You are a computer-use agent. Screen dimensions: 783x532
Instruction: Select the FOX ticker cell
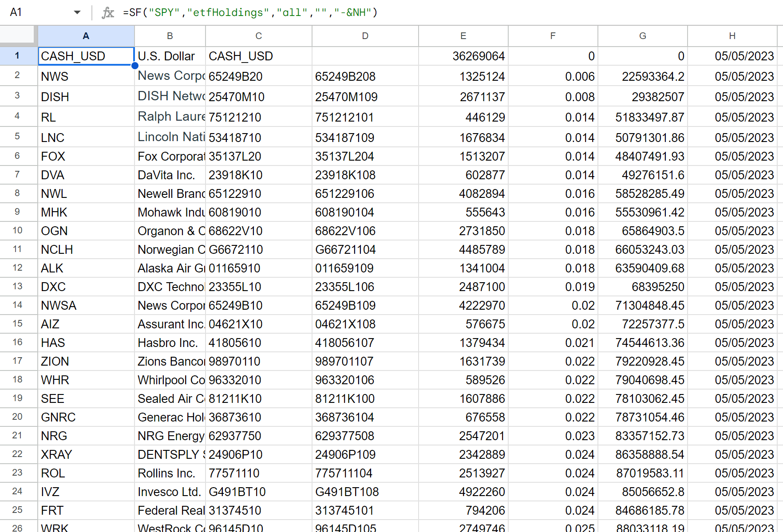click(x=86, y=156)
